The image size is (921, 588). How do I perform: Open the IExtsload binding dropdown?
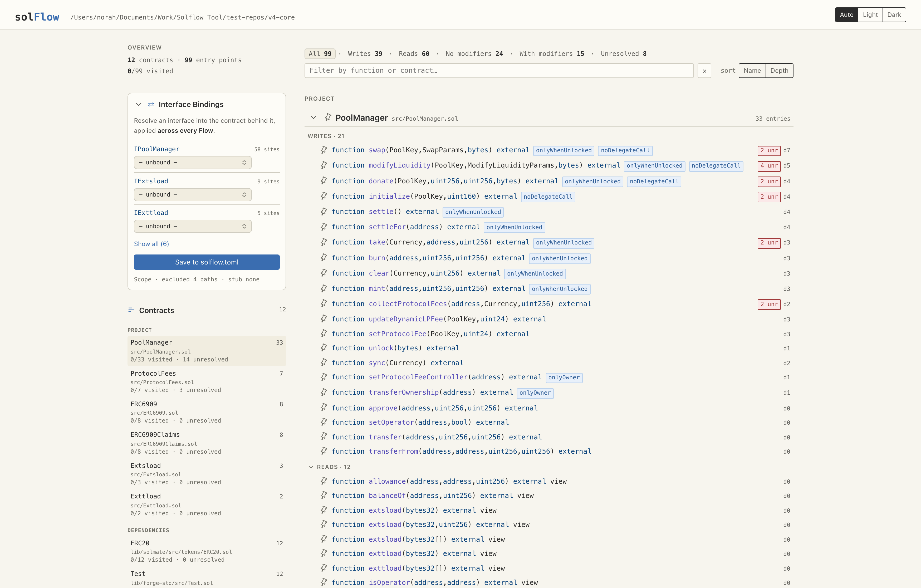coord(193,195)
